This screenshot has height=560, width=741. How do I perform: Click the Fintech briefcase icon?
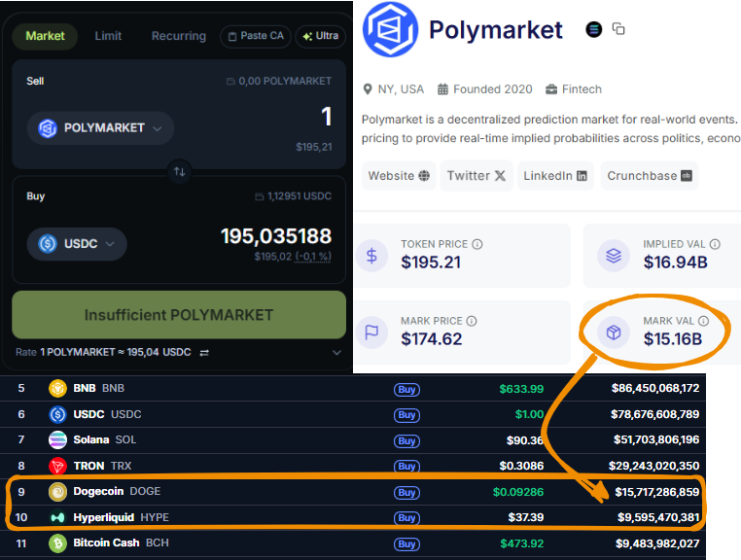coord(551,89)
